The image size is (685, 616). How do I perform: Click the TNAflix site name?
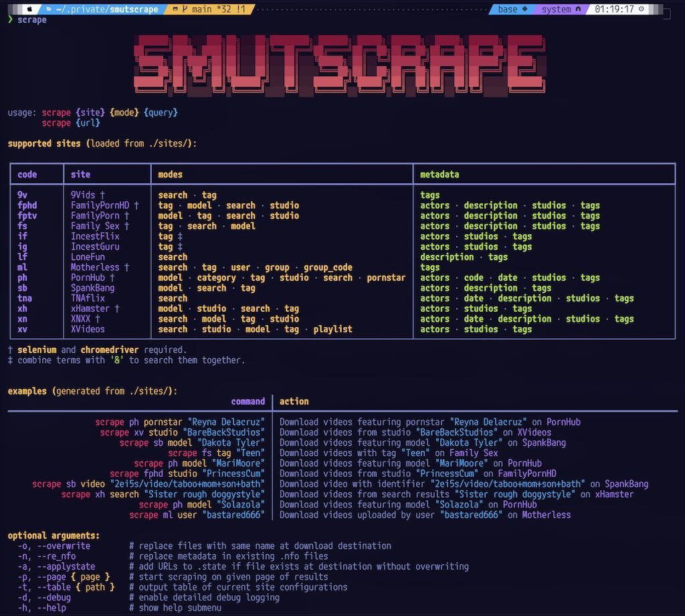pos(88,298)
